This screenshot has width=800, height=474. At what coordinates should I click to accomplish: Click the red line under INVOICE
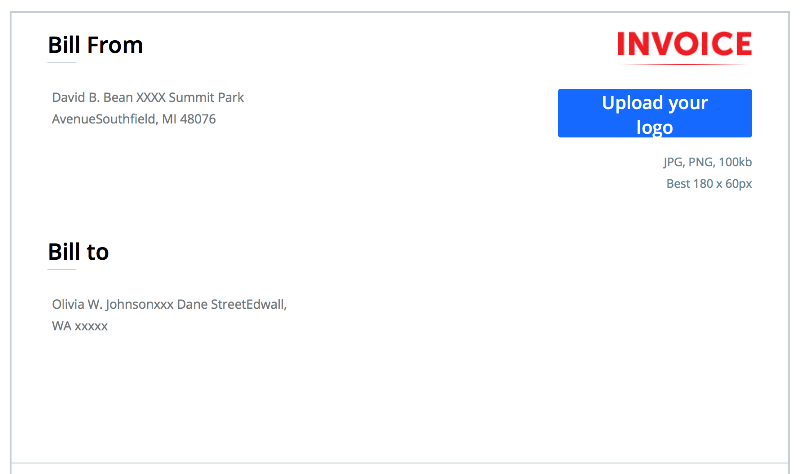click(684, 65)
